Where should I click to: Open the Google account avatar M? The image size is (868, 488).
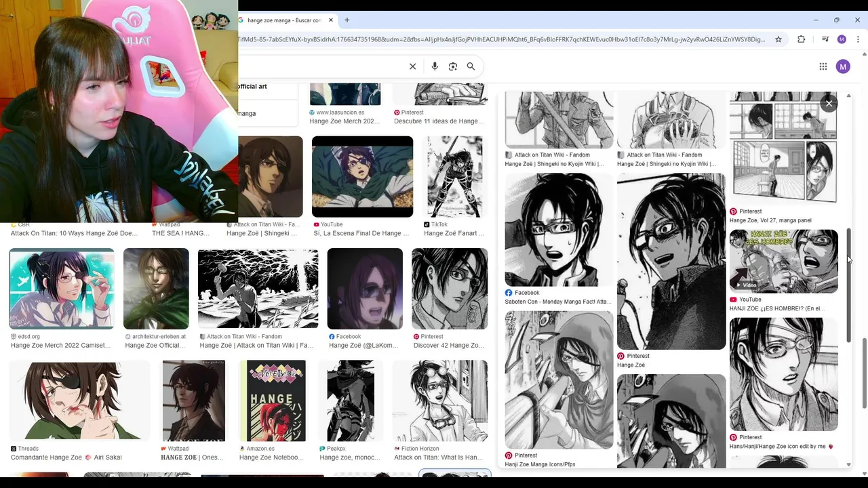click(x=843, y=66)
